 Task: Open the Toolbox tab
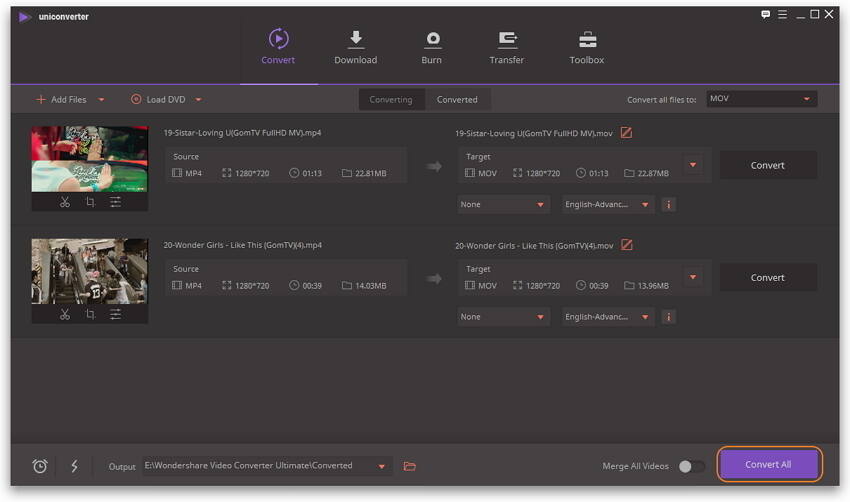[587, 47]
